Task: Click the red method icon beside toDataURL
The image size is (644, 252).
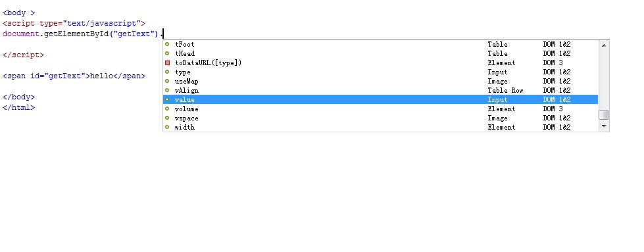Action: click(167, 63)
